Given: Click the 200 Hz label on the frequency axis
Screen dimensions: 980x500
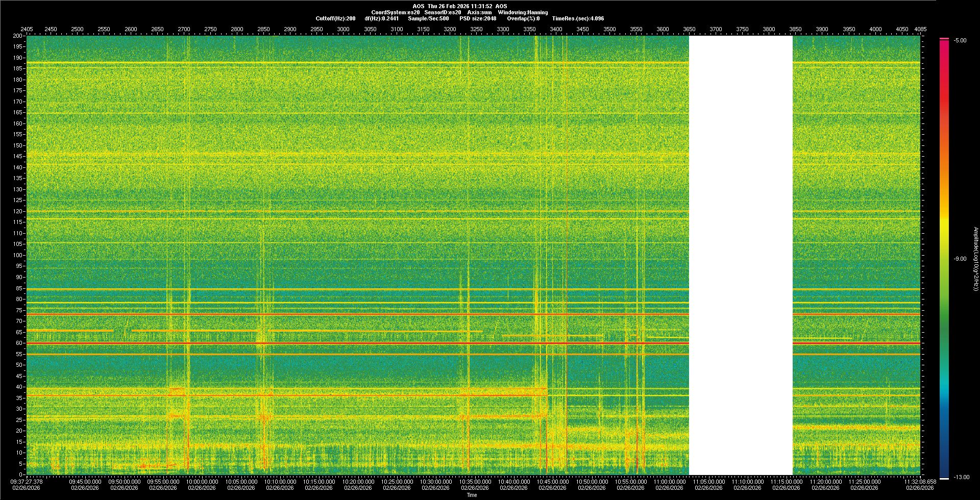Looking at the screenshot, I should coord(18,36).
